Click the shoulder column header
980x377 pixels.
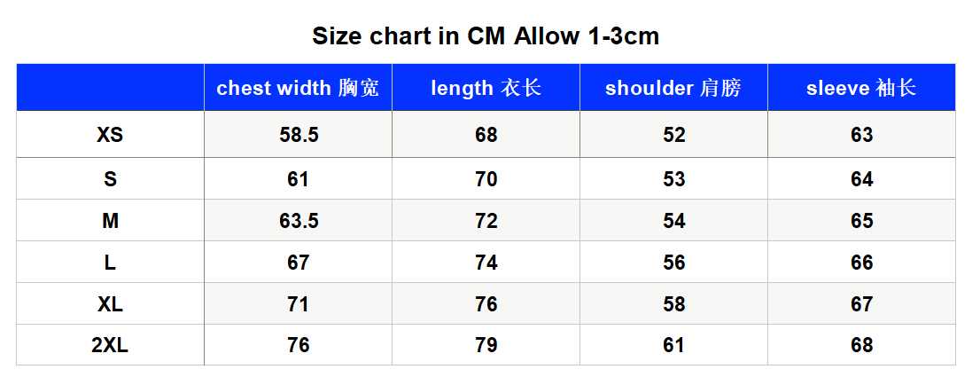(673, 88)
